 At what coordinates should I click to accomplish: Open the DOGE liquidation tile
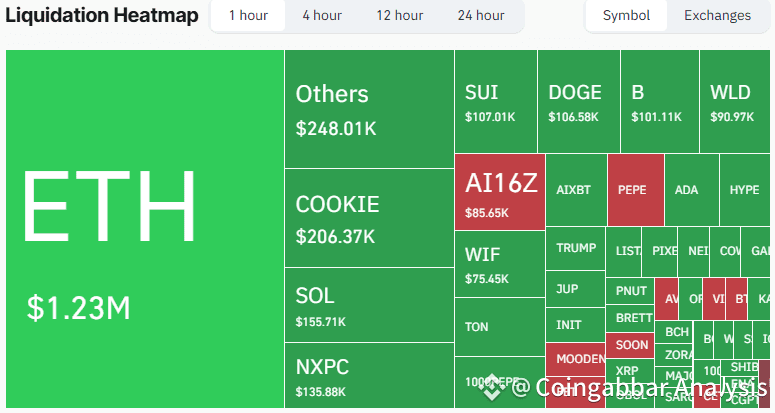[x=578, y=102]
